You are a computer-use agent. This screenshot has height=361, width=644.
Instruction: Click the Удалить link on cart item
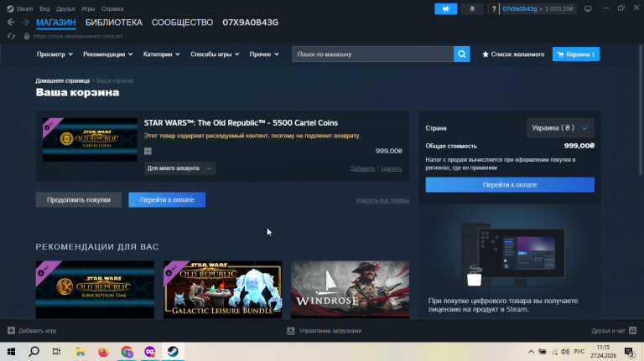coord(391,168)
